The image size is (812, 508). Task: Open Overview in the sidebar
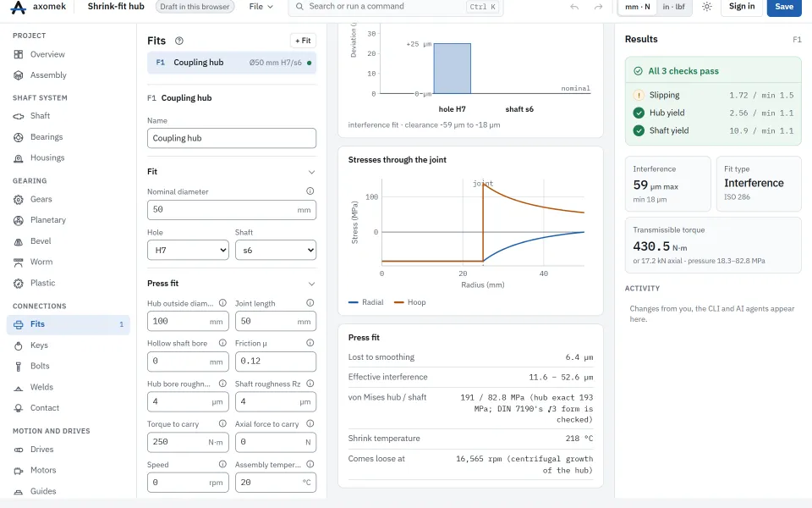[69, 54]
